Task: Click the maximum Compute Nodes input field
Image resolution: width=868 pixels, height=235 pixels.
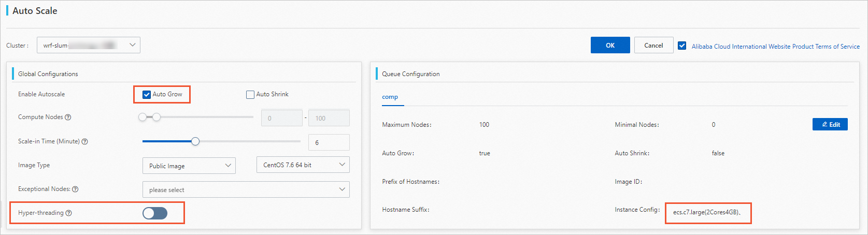Action: [x=329, y=118]
